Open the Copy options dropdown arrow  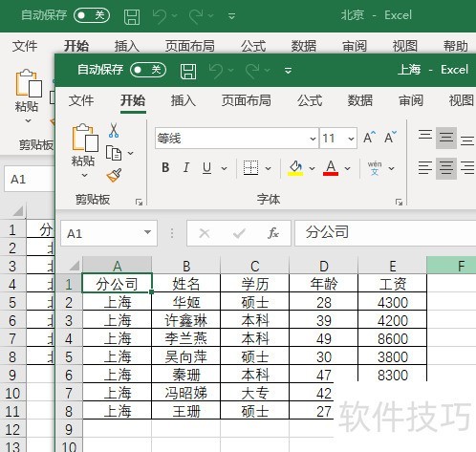[131, 153]
